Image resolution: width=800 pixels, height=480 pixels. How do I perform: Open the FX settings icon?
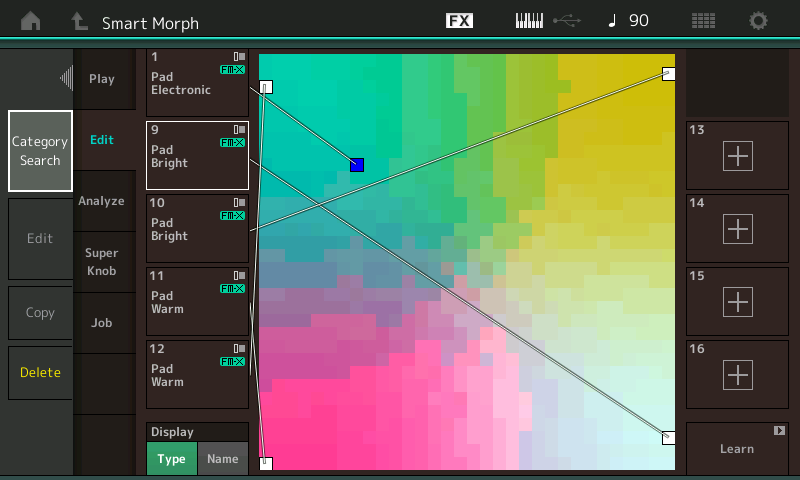459,21
